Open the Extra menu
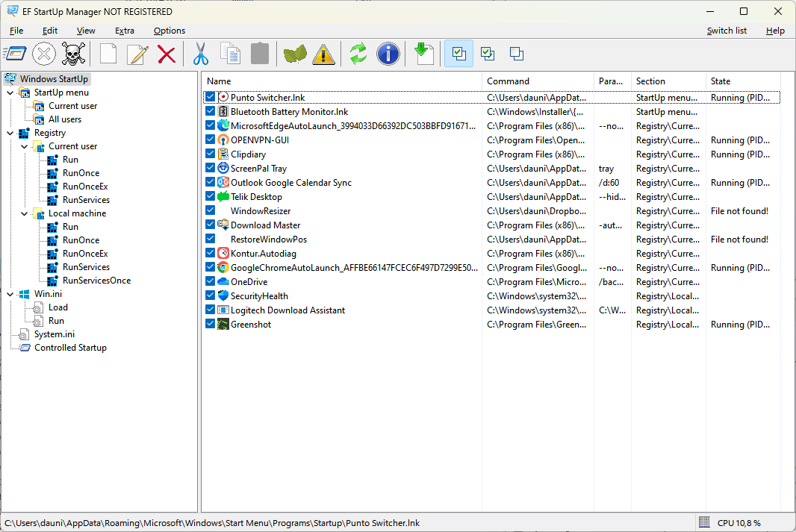Screen dimensions: 796x532 [125, 31]
